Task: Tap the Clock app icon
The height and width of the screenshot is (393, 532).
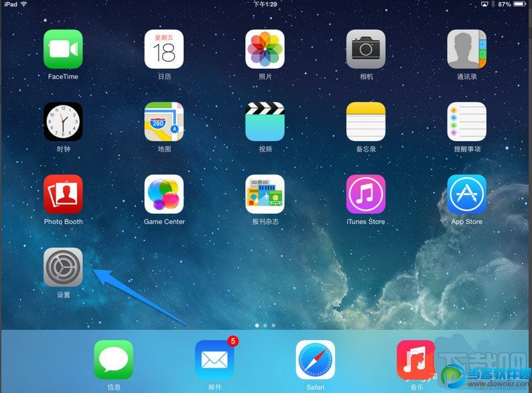Action: [x=63, y=122]
